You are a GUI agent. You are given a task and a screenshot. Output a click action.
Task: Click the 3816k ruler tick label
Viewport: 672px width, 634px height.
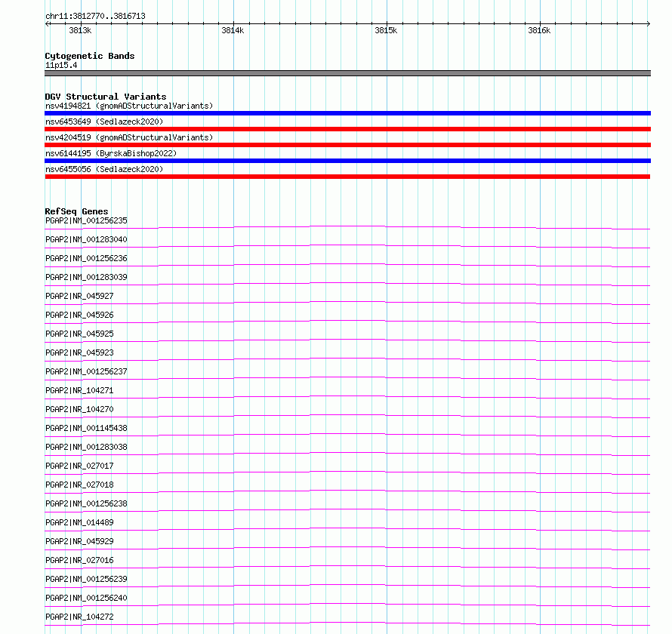(539, 30)
